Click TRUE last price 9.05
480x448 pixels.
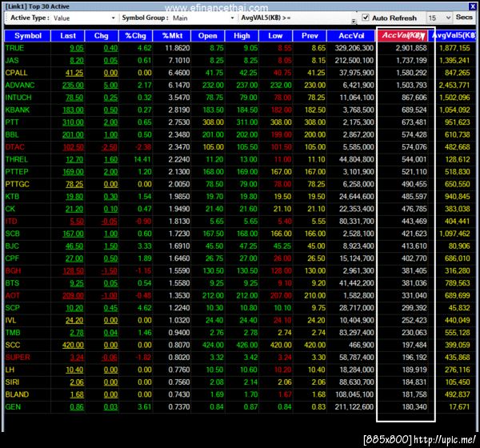(x=77, y=48)
